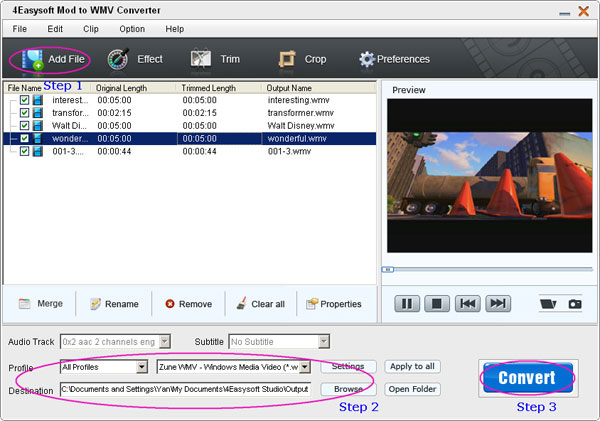Image resolution: width=600 pixels, height=421 pixels.
Task: Select output name 001-3.wmv
Action: click(x=289, y=151)
